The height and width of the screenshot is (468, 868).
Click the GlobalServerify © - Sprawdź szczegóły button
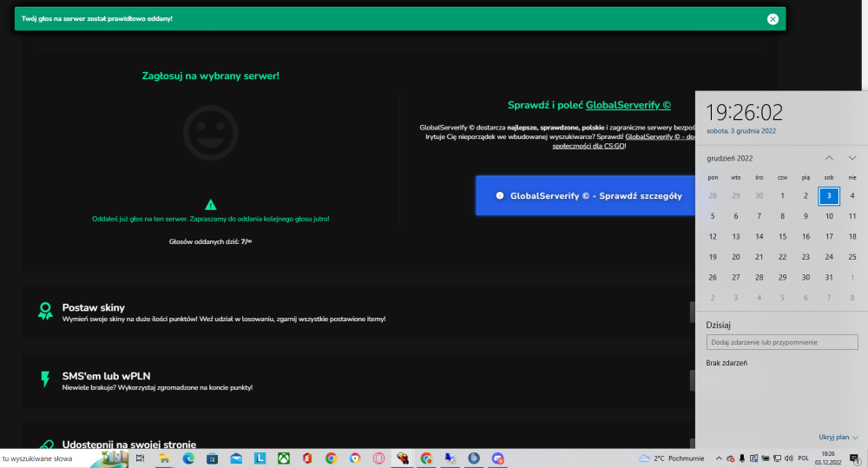(x=585, y=195)
